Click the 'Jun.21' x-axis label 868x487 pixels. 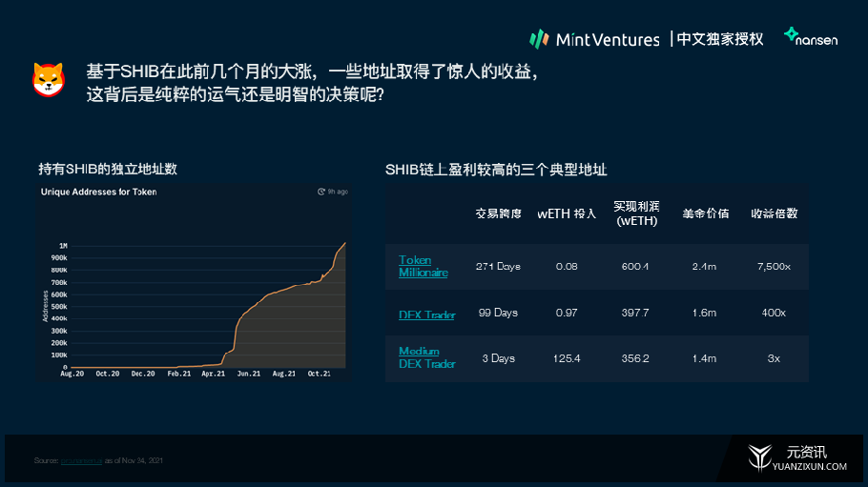[x=249, y=374]
